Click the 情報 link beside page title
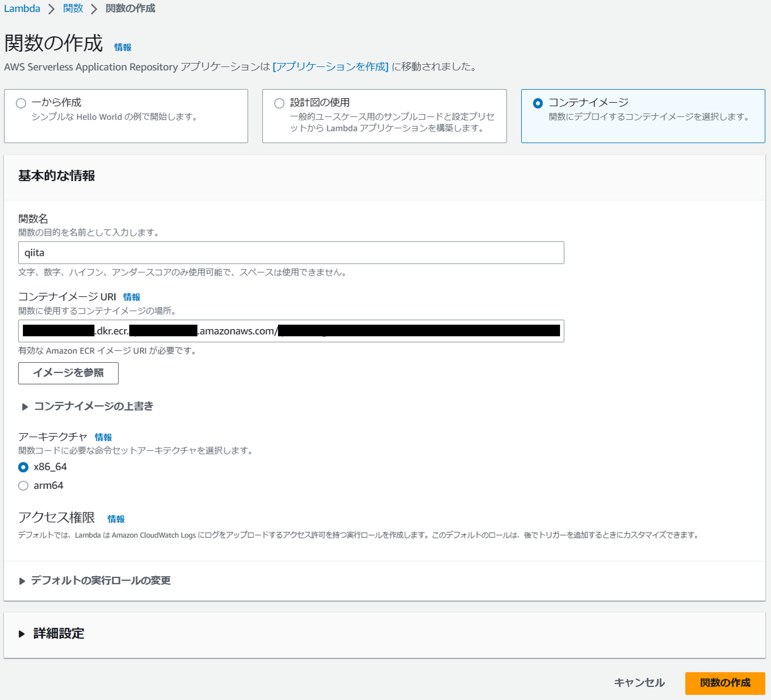Viewport: 771px width, 700px height. tap(122, 48)
